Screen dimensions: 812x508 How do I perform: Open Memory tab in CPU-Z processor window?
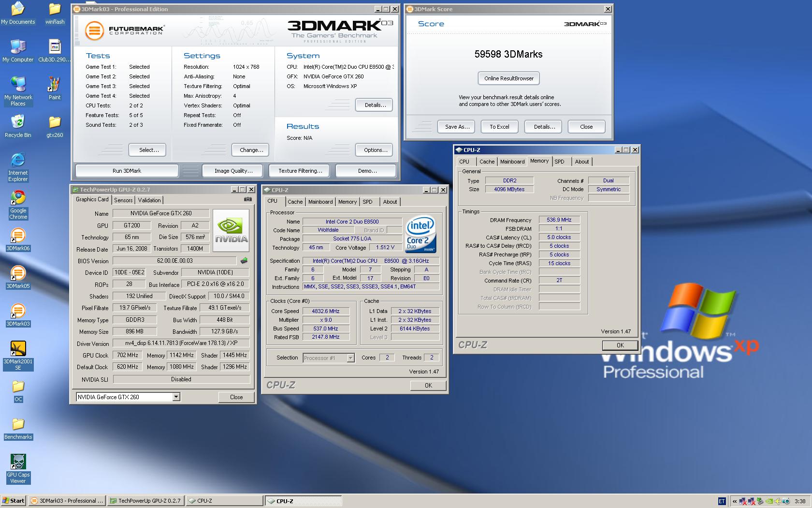pos(348,202)
